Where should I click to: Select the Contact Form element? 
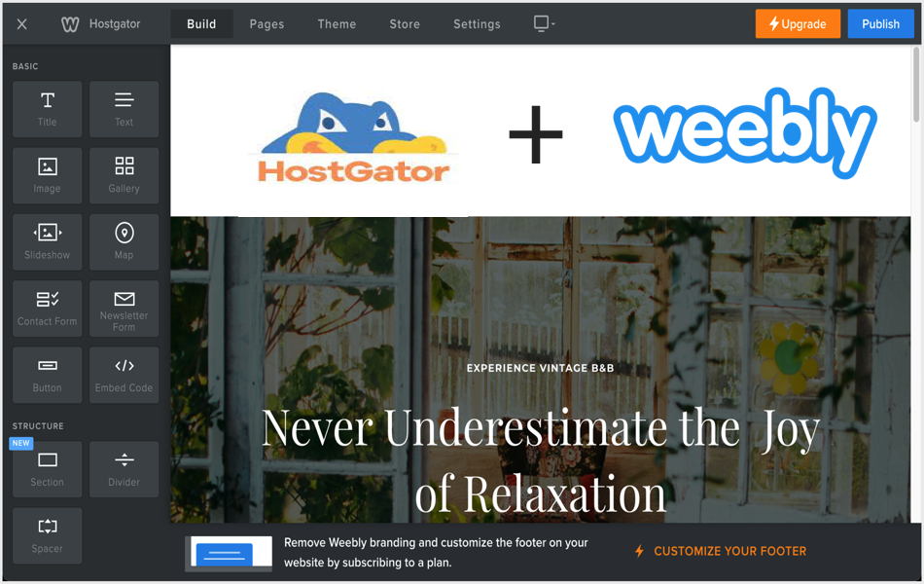coord(47,309)
